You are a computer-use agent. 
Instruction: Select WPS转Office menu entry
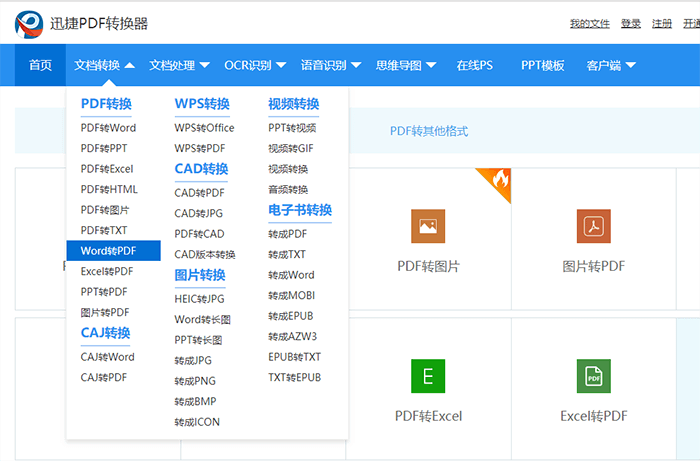[x=204, y=128]
